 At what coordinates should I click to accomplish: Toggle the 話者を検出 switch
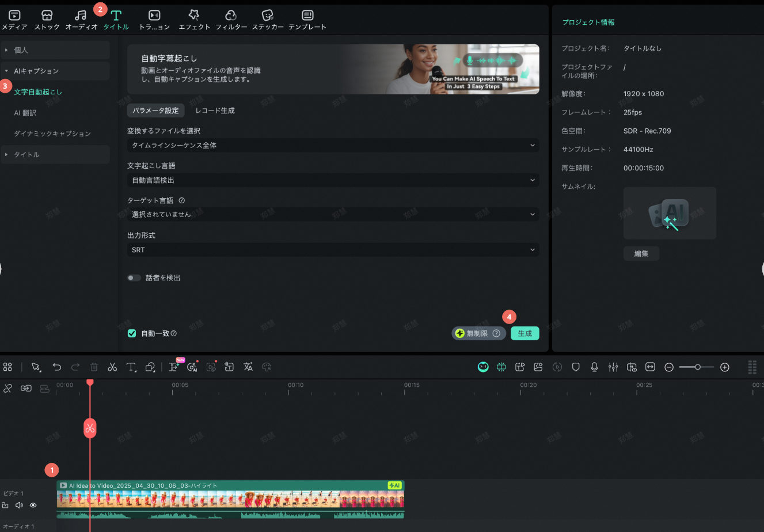(x=134, y=278)
